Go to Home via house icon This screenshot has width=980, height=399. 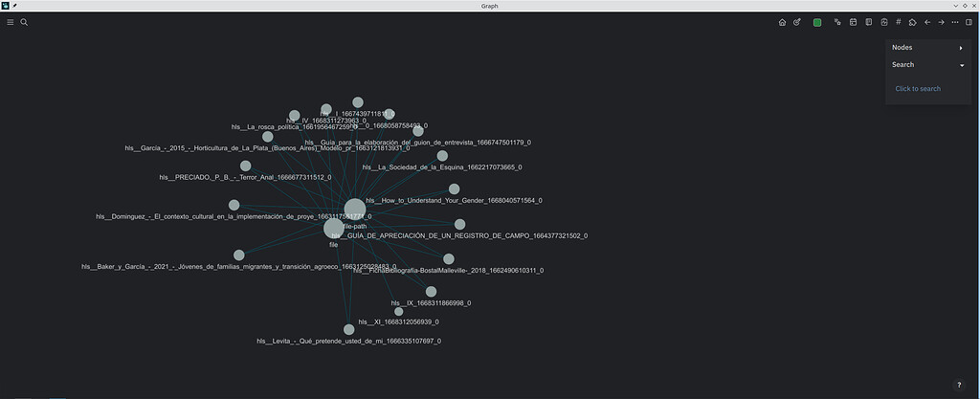(x=782, y=22)
